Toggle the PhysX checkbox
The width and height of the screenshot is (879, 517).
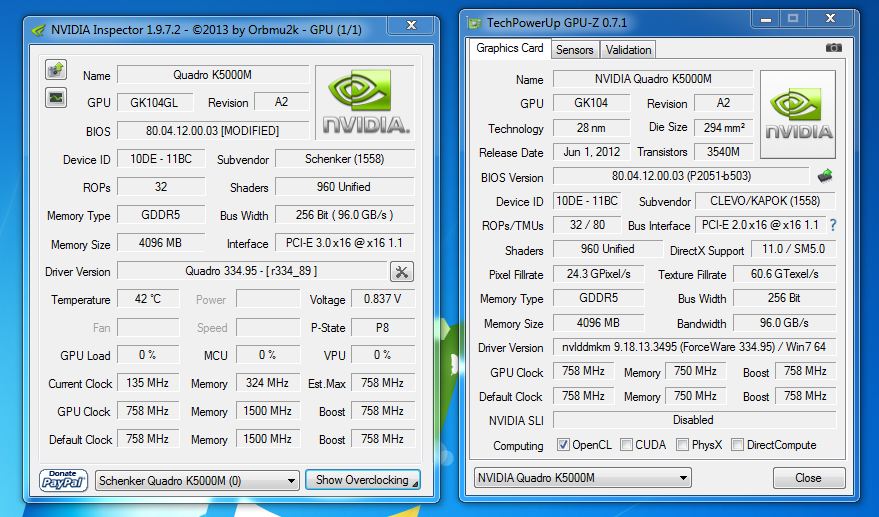(682, 445)
